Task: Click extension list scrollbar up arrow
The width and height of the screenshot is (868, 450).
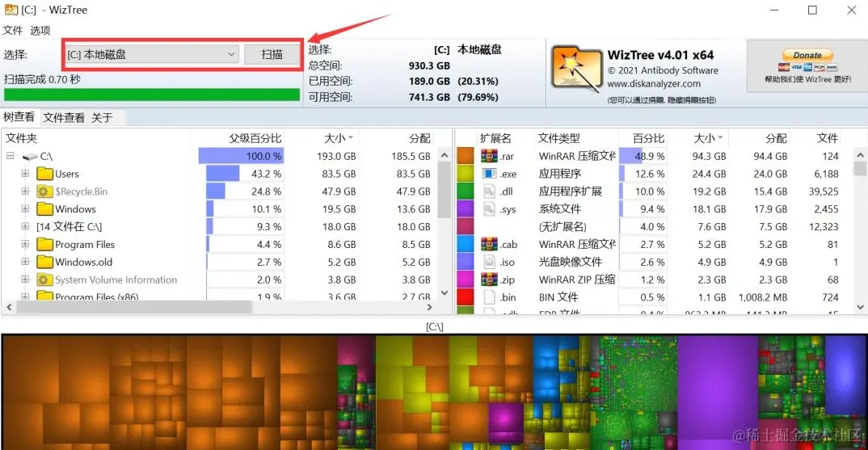Action: [x=860, y=156]
